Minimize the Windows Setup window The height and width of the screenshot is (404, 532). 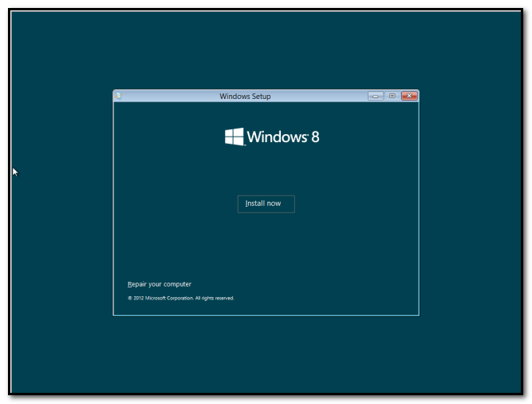click(x=375, y=96)
